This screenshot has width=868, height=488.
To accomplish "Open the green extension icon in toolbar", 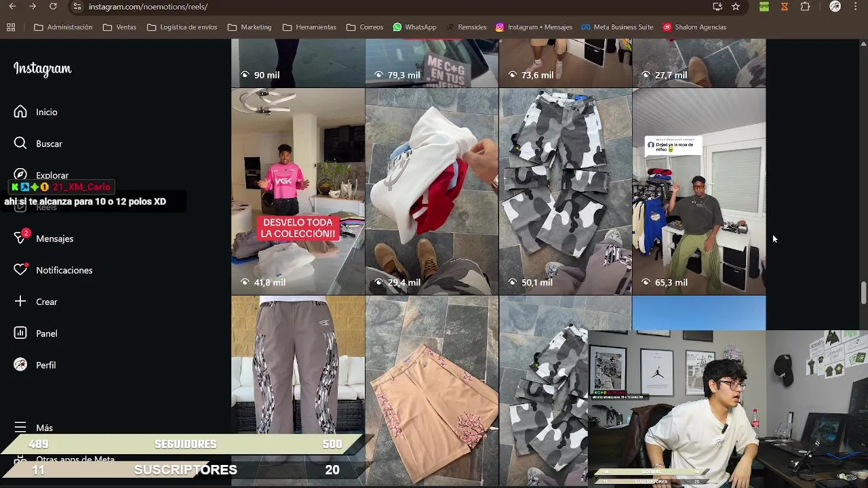I will tap(764, 7).
